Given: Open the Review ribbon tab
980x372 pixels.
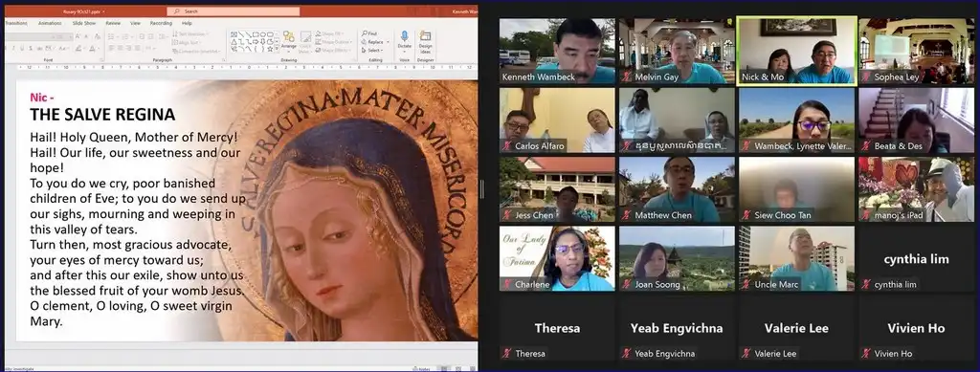Looking at the screenshot, I should (x=113, y=23).
